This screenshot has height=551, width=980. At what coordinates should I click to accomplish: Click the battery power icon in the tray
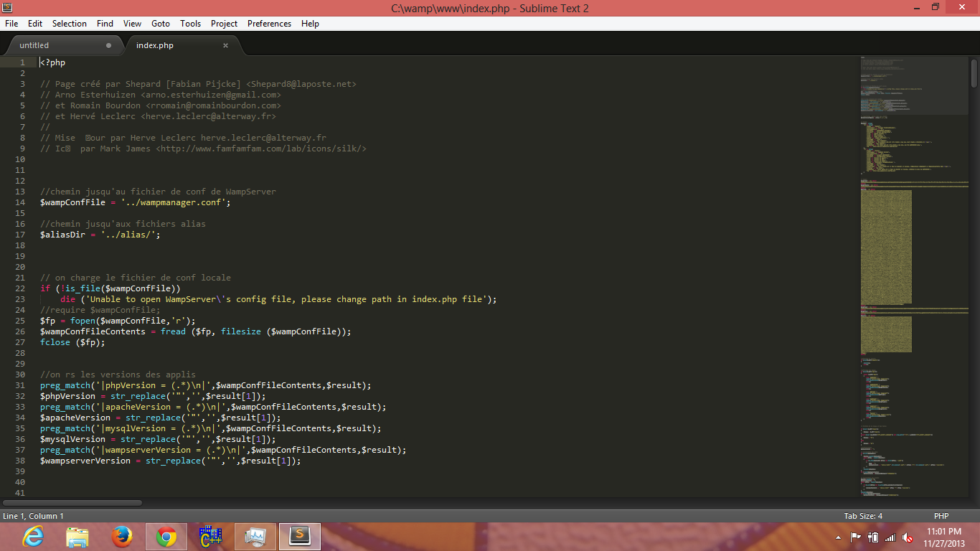click(873, 537)
